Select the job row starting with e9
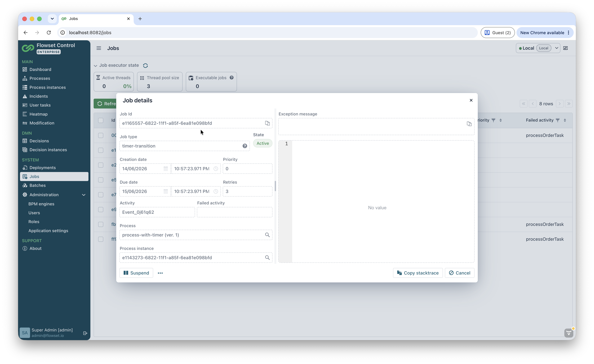This screenshot has height=364, width=594. (101, 209)
